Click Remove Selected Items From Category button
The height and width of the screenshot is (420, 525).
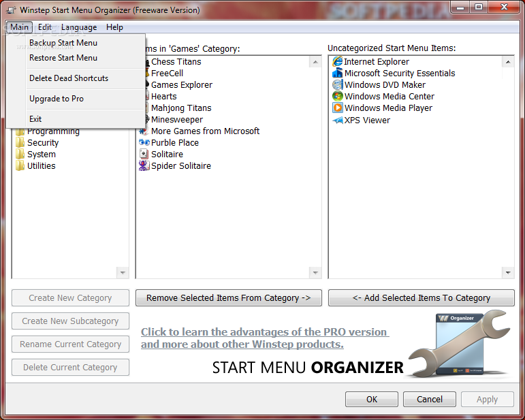(x=229, y=298)
